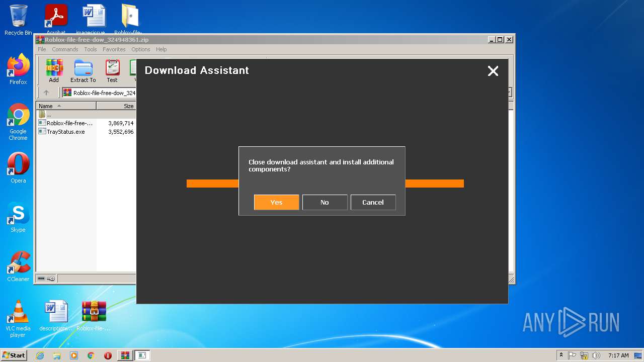Screen dimensions: 644x362
Task: Sort the WinRAR file list by Name column
Action: (x=66, y=106)
